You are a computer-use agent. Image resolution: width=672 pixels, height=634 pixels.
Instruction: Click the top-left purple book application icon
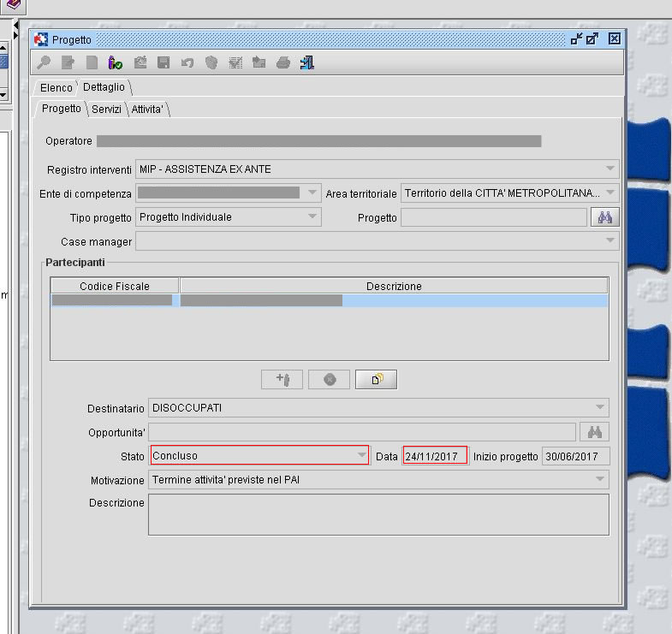[x=13, y=5]
